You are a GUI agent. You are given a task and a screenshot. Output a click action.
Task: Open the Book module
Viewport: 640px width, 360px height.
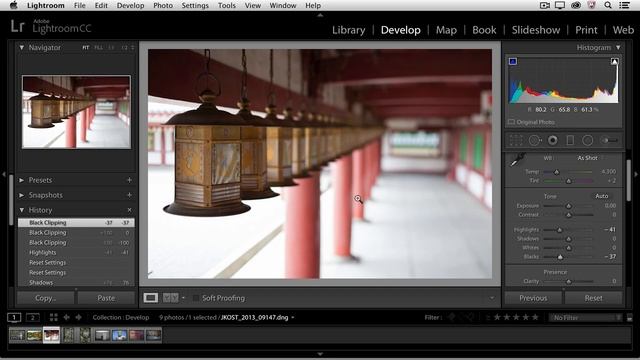pos(484,30)
